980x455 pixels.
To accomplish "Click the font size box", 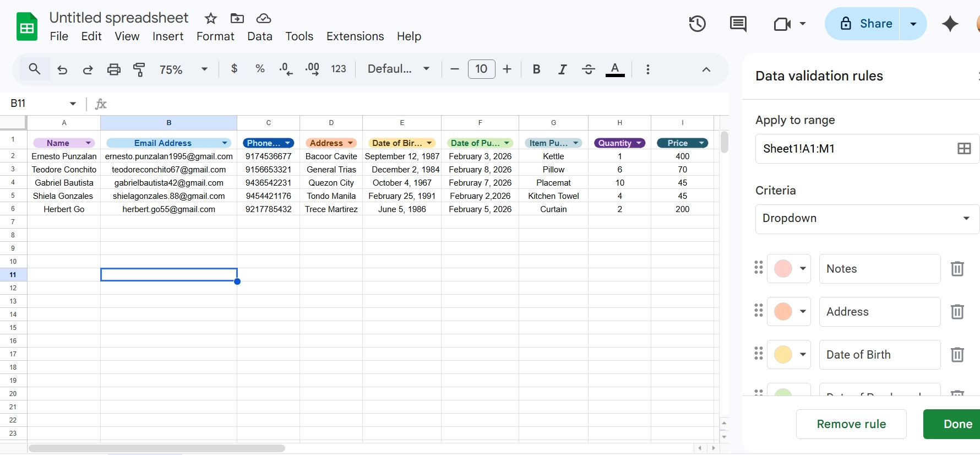I will click(x=482, y=69).
